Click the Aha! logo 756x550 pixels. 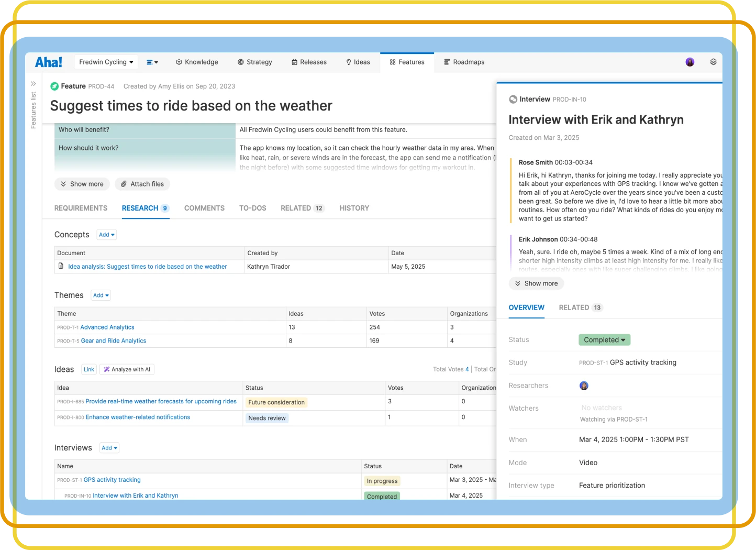pyautogui.click(x=49, y=62)
